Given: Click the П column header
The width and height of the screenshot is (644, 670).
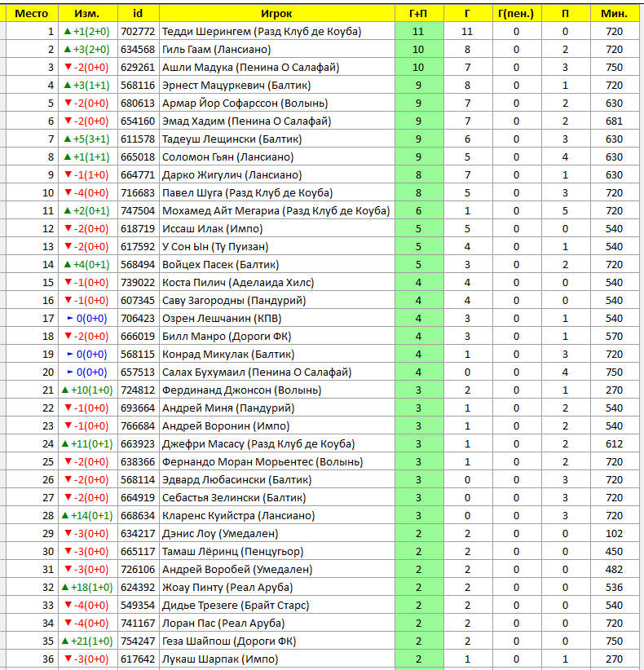Looking at the screenshot, I should pyautogui.click(x=566, y=13).
